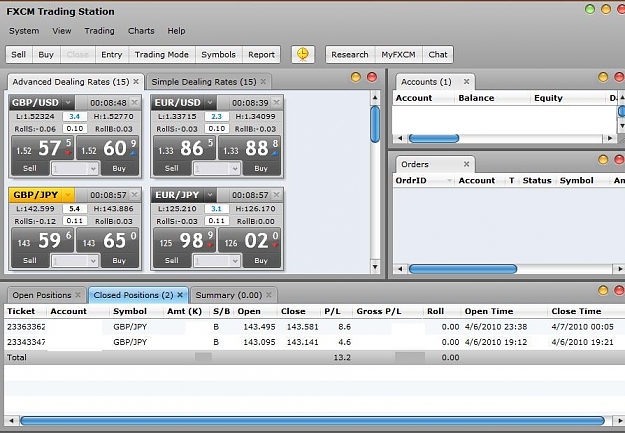Close the Open Positions tab
The width and height of the screenshot is (625, 433).
point(78,295)
